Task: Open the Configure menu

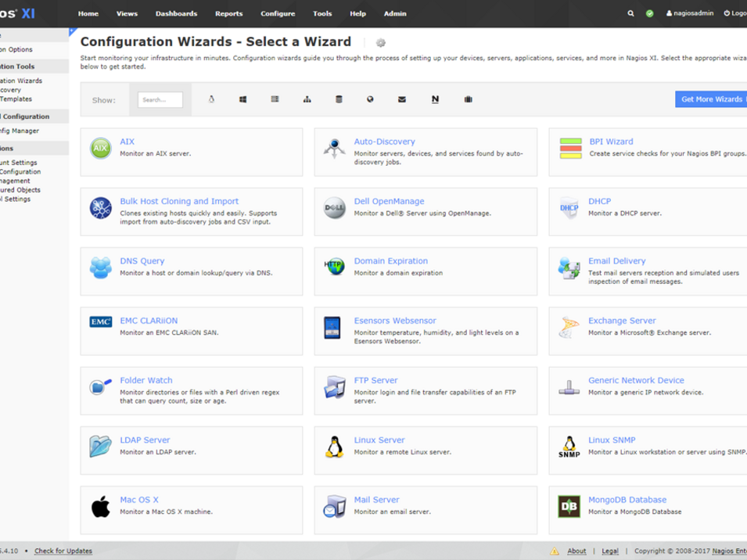Action: [278, 13]
